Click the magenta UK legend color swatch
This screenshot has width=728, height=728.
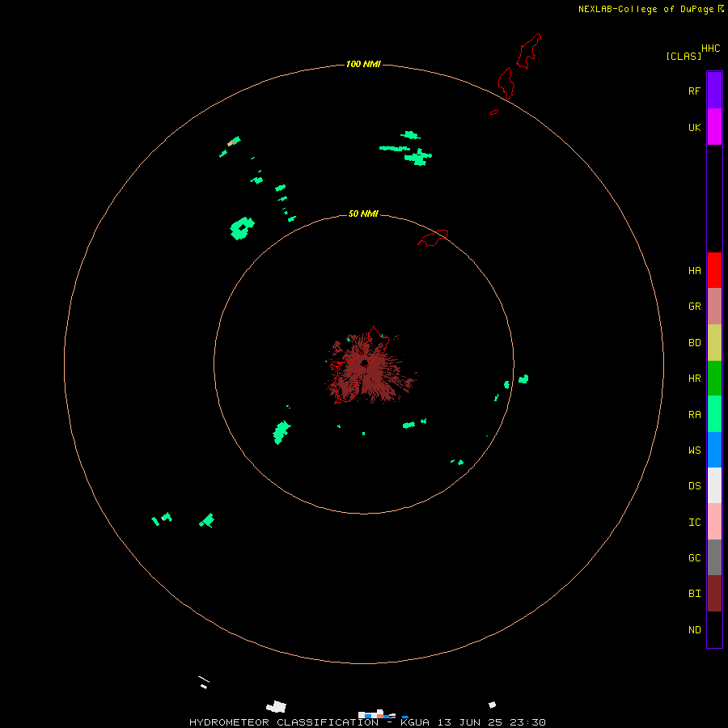click(714, 126)
